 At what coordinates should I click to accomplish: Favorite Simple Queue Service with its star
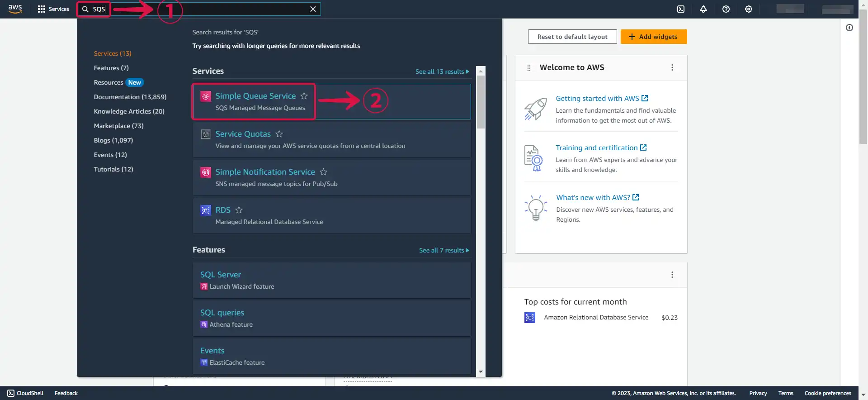point(304,96)
